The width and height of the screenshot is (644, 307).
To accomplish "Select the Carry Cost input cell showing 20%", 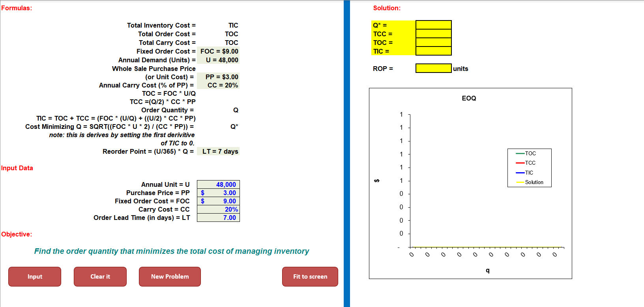I will point(218,209).
